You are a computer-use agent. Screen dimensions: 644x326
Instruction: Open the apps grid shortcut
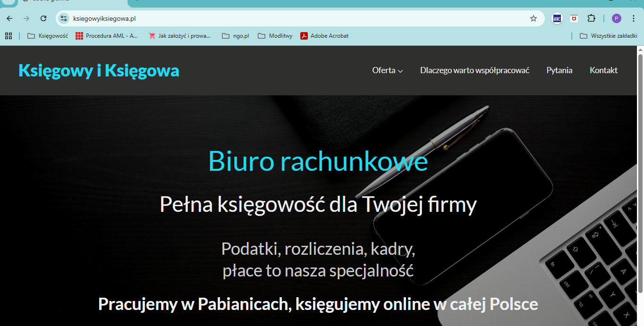[x=8, y=36]
